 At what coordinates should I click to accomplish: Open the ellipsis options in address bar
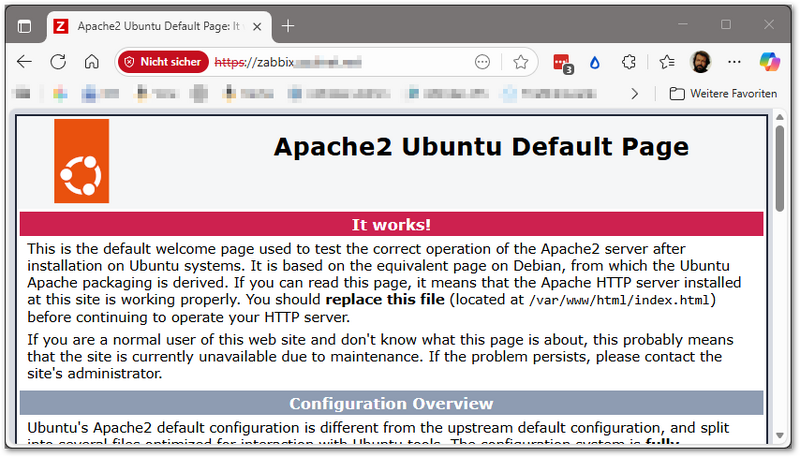[x=482, y=62]
